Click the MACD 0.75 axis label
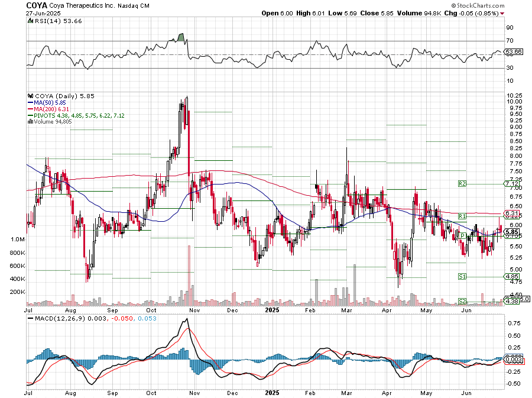The height and width of the screenshot is (398, 532). coord(514,323)
